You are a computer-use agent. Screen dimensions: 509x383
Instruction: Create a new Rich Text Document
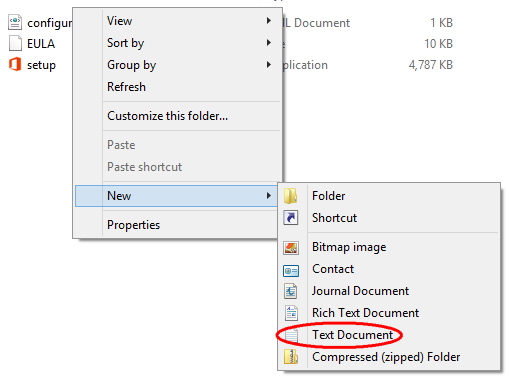[x=365, y=313]
